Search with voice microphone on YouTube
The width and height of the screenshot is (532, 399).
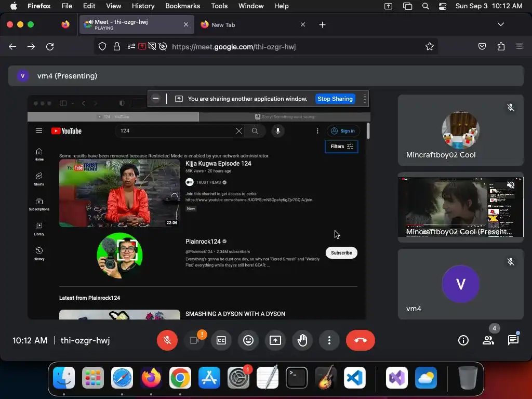tap(277, 131)
